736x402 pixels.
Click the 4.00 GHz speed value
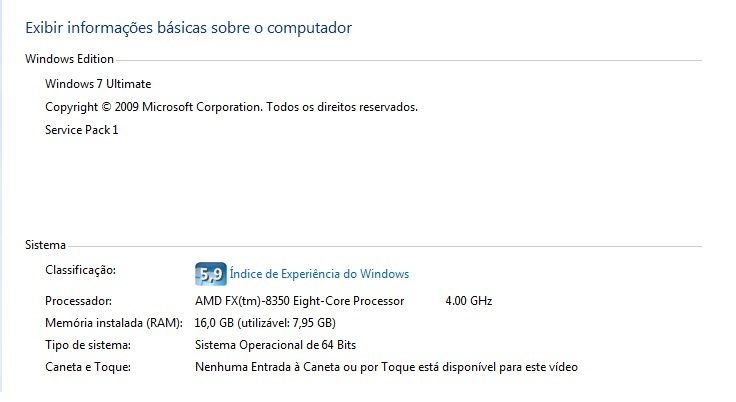tap(468, 301)
